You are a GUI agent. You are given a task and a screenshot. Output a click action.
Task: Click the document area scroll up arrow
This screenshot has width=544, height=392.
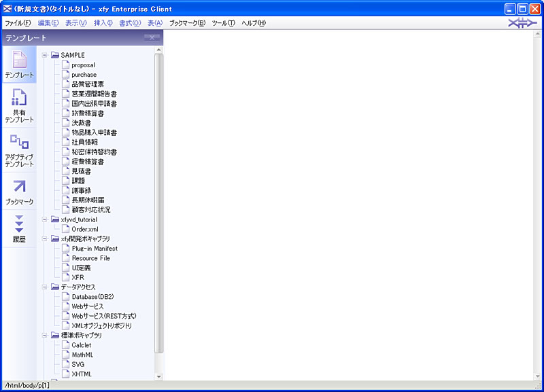(x=538, y=33)
